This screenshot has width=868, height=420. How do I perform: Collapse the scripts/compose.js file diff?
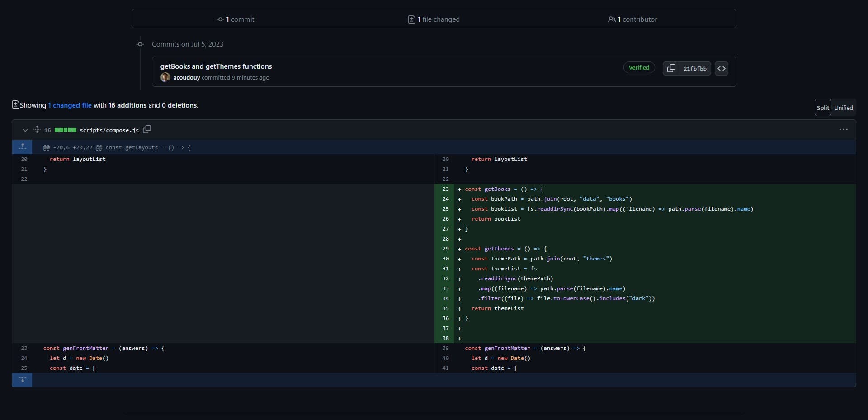point(25,130)
